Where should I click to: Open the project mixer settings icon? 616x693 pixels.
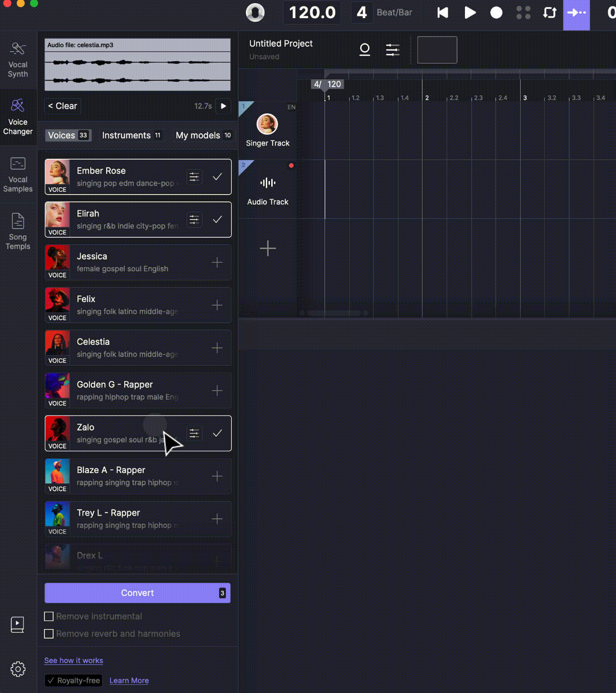coord(392,50)
